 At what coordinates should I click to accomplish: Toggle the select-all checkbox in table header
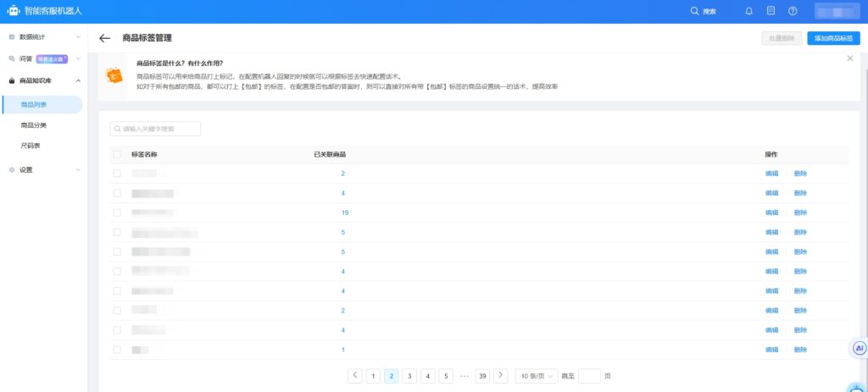tap(117, 154)
